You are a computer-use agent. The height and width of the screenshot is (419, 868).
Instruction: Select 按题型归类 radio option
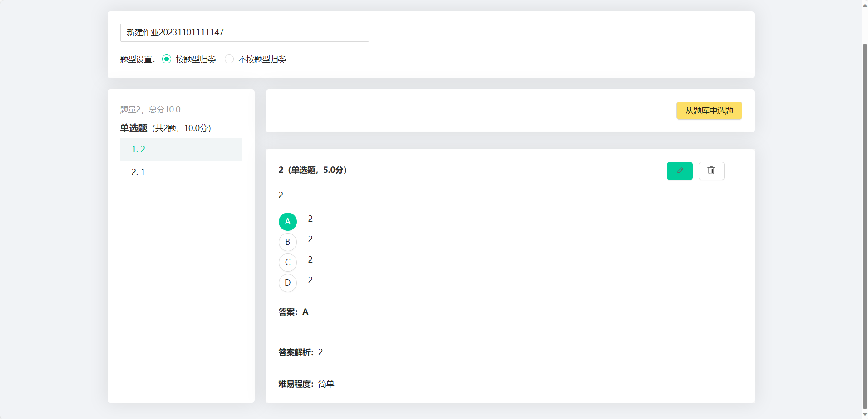[167, 59]
